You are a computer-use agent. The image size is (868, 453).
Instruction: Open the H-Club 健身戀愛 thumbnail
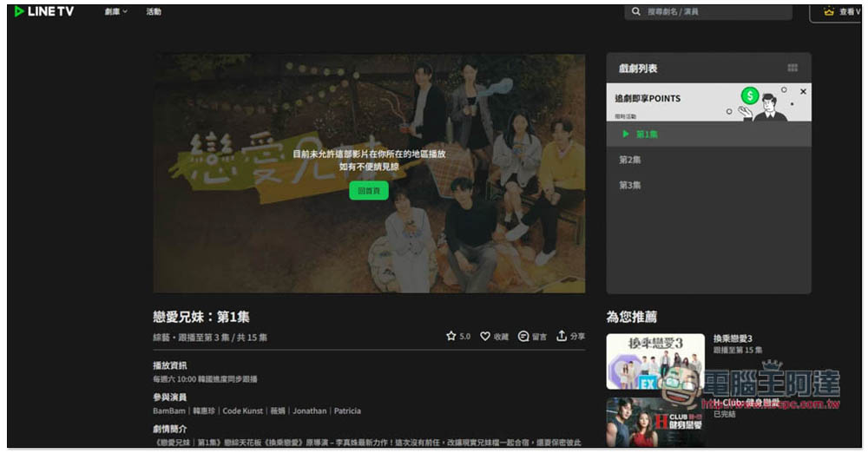655,423
